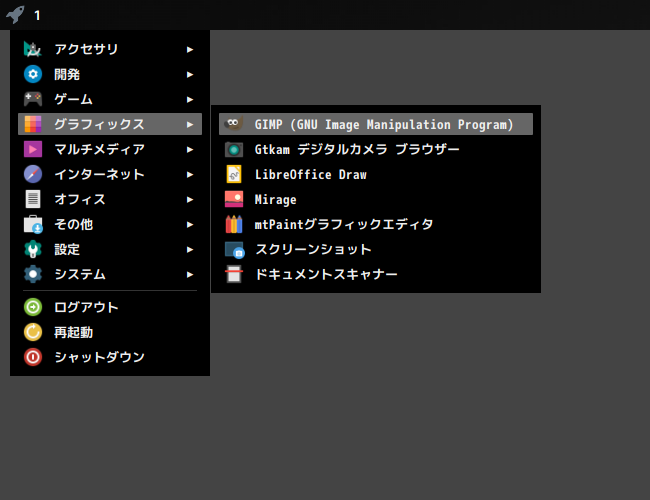Expand the その他 submenu arrow
The height and width of the screenshot is (500, 650).
pos(190,225)
